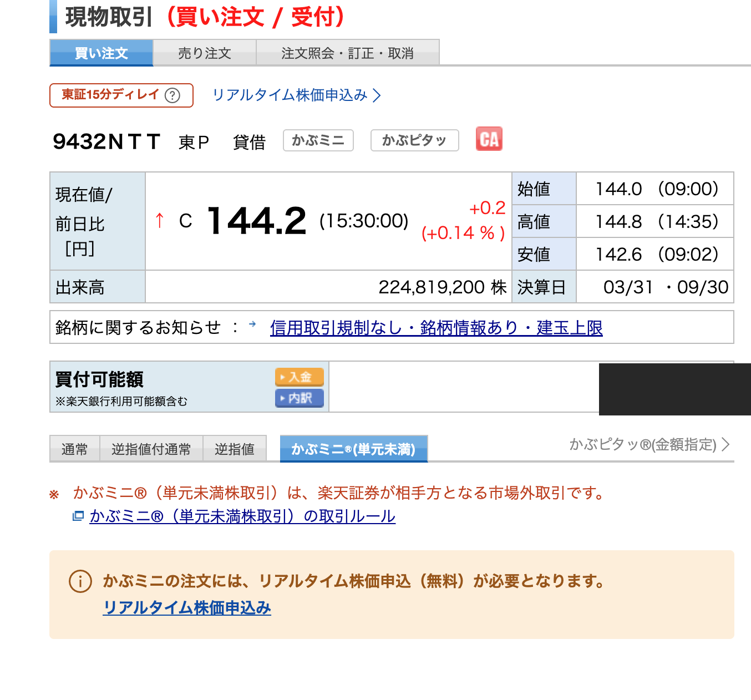Open かぶミニ®(単元未満株取引)の取引ルール link
Viewport: 751px width, 700px height.
pyautogui.click(x=242, y=516)
